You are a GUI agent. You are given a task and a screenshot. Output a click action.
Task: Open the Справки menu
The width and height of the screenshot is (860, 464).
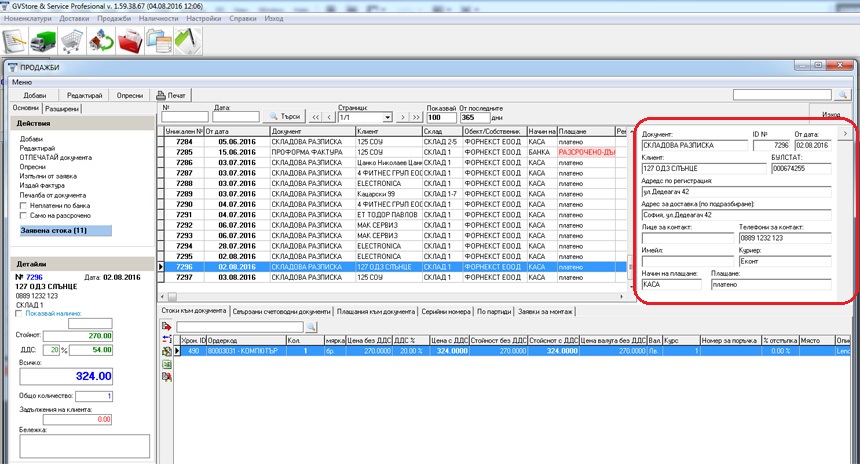(x=243, y=18)
